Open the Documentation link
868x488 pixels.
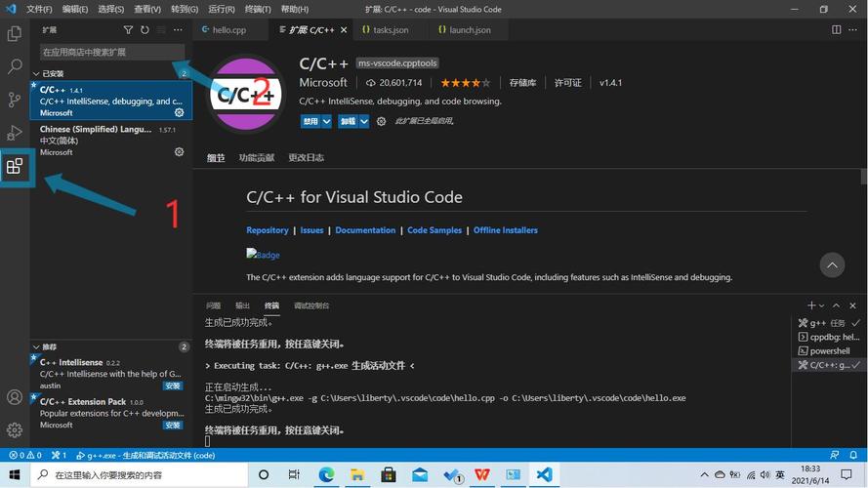(x=365, y=230)
